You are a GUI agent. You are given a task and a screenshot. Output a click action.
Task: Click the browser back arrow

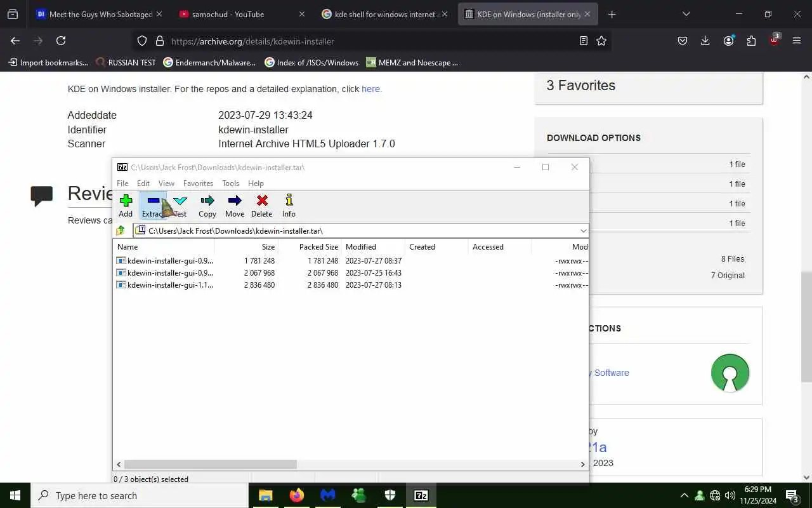[x=15, y=41]
